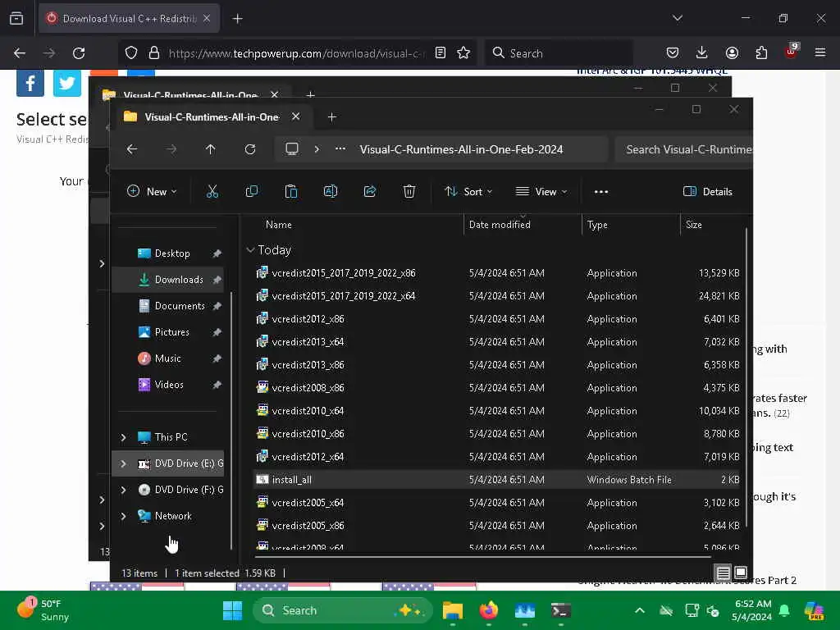Image resolution: width=840 pixels, height=630 pixels.
Task: Sort by the Size column header
Action: tap(694, 225)
